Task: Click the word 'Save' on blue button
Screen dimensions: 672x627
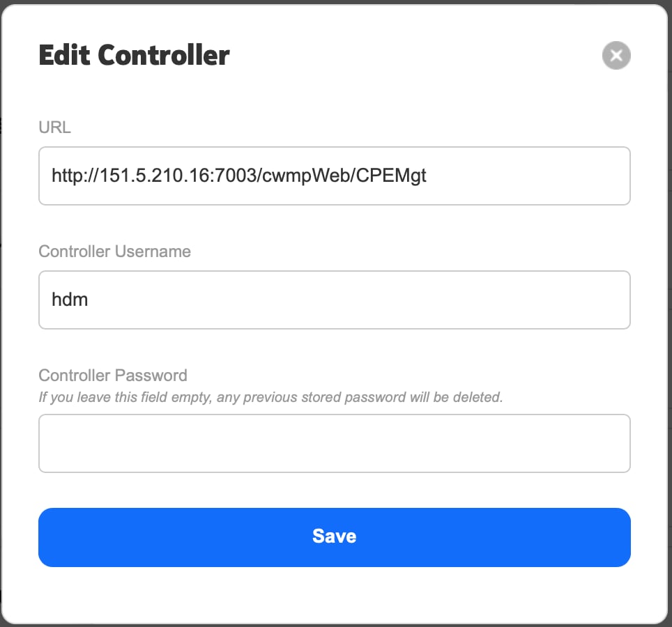Action: (335, 536)
